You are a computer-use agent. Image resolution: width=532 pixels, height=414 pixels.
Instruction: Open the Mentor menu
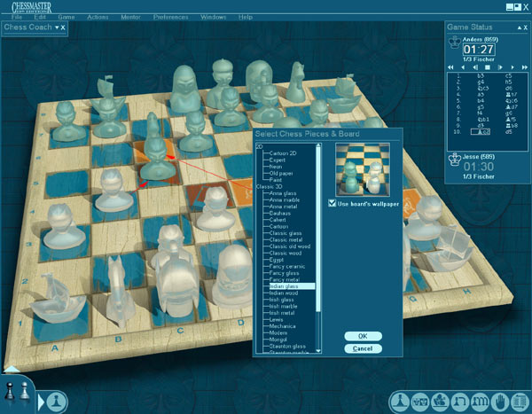coord(131,18)
